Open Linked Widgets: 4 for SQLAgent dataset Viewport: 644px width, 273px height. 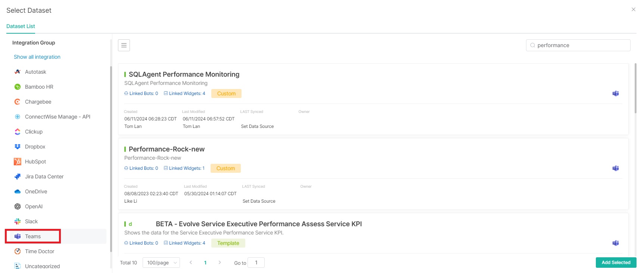185,93
